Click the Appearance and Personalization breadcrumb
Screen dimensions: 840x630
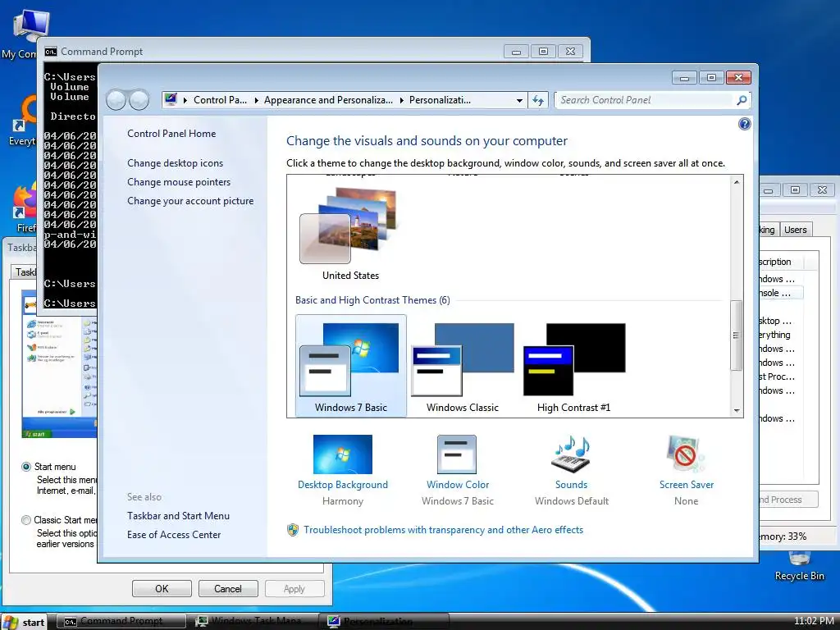(328, 100)
